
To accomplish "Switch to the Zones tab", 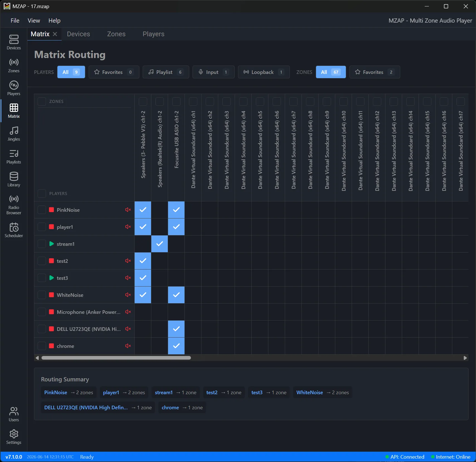I will coord(116,34).
